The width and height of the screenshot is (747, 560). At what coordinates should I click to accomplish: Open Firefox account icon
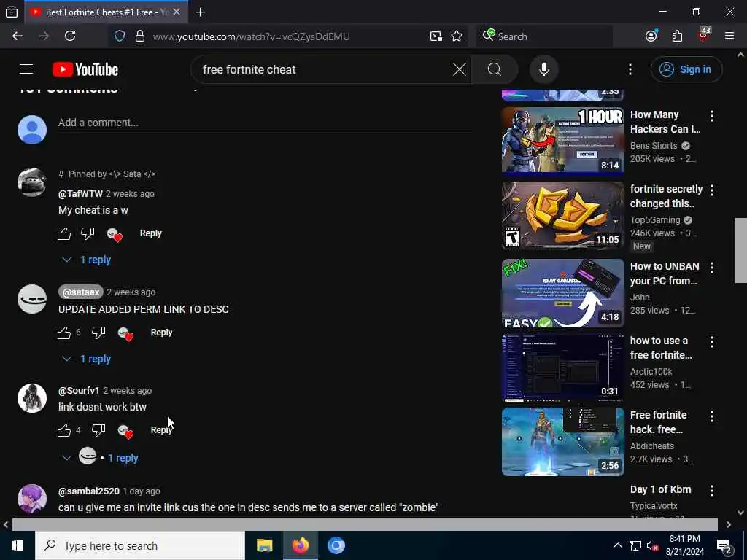(x=651, y=36)
